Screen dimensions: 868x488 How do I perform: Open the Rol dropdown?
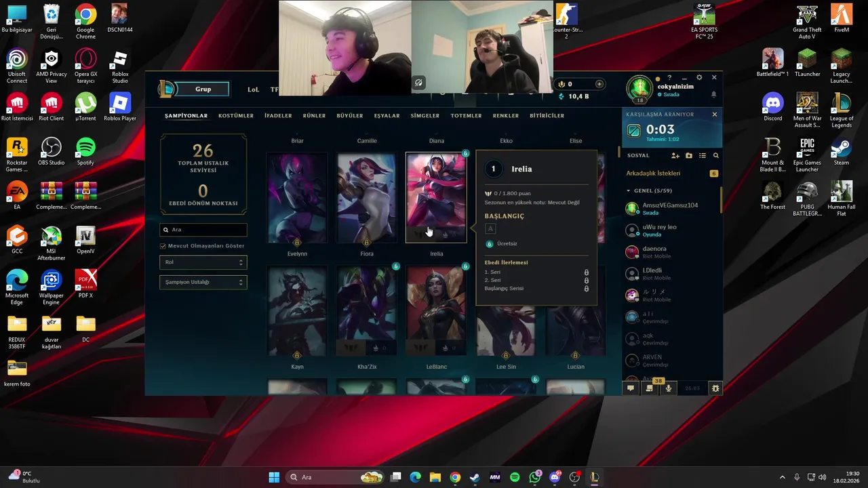203,262
